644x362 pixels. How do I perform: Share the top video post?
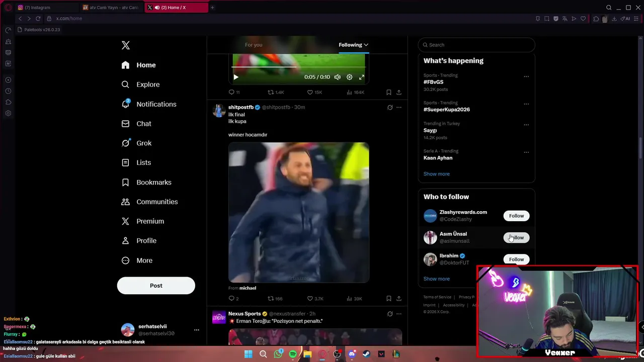click(x=399, y=93)
